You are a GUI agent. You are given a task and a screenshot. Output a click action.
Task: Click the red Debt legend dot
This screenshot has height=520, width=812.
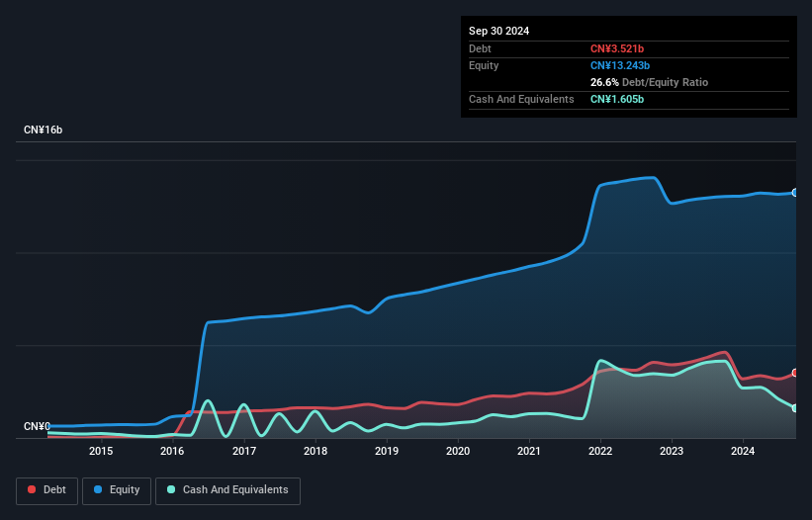point(32,489)
